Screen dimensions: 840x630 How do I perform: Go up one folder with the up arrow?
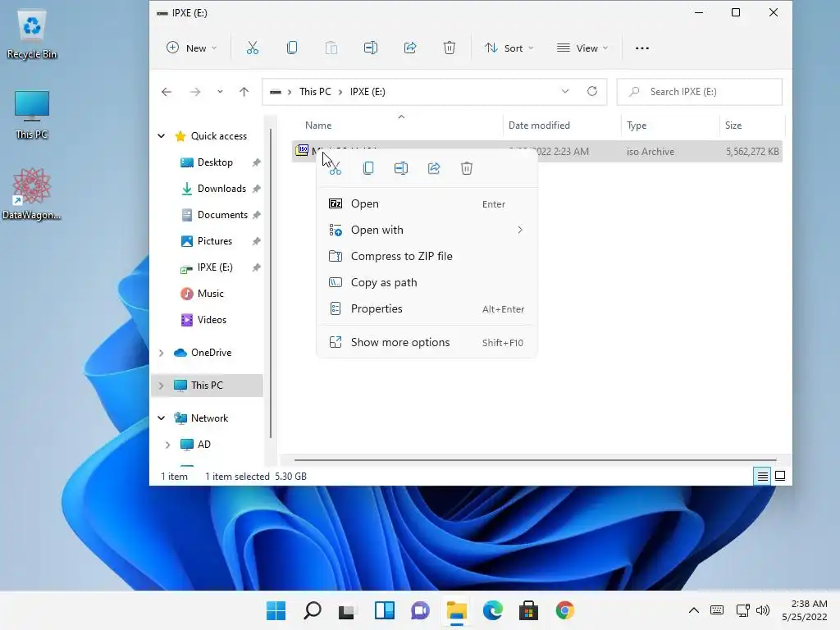click(244, 92)
